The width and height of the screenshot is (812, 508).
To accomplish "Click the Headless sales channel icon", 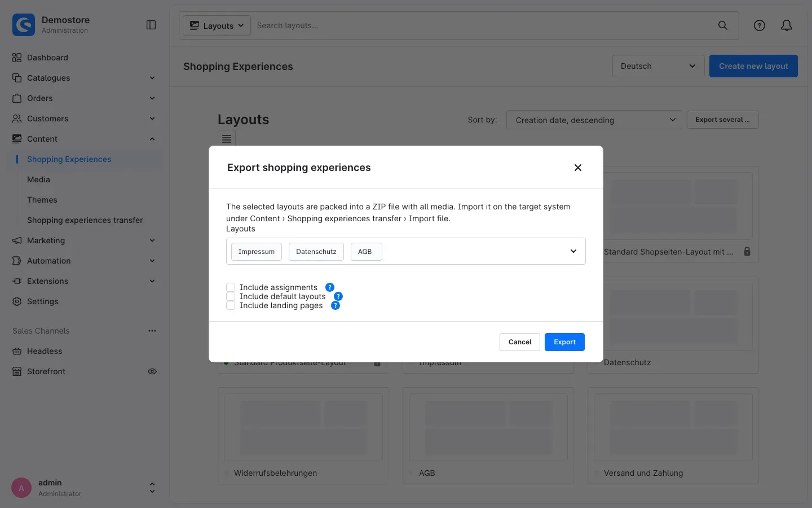I will tap(17, 351).
